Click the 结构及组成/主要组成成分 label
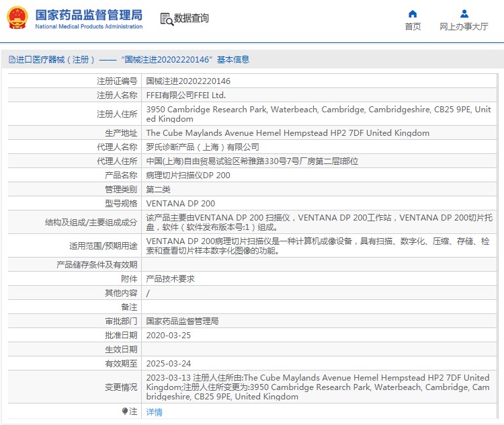 click(x=91, y=223)
